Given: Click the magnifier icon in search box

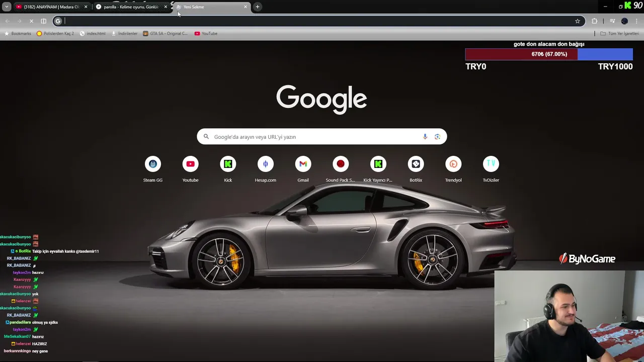Looking at the screenshot, I should pyautogui.click(x=206, y=137).
